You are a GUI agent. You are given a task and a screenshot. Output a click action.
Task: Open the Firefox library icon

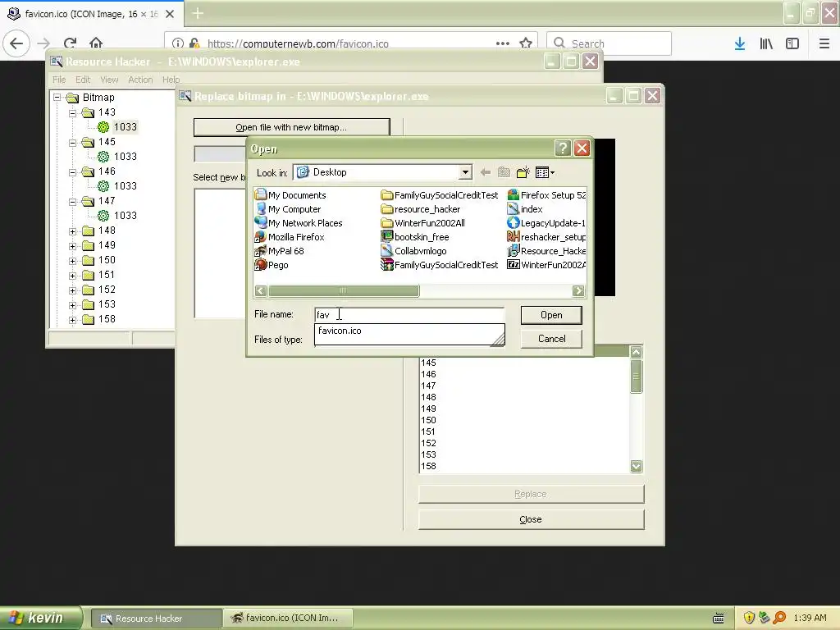[766, 43]
